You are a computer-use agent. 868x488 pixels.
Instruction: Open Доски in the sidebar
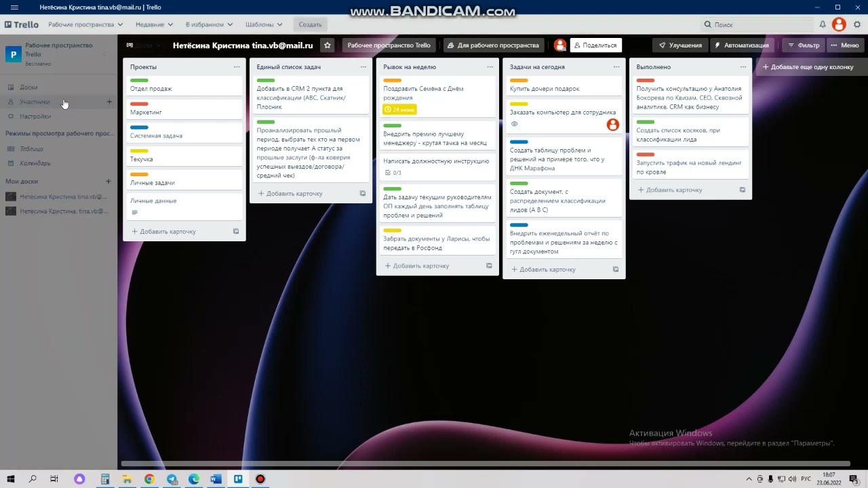click(58, 87)
